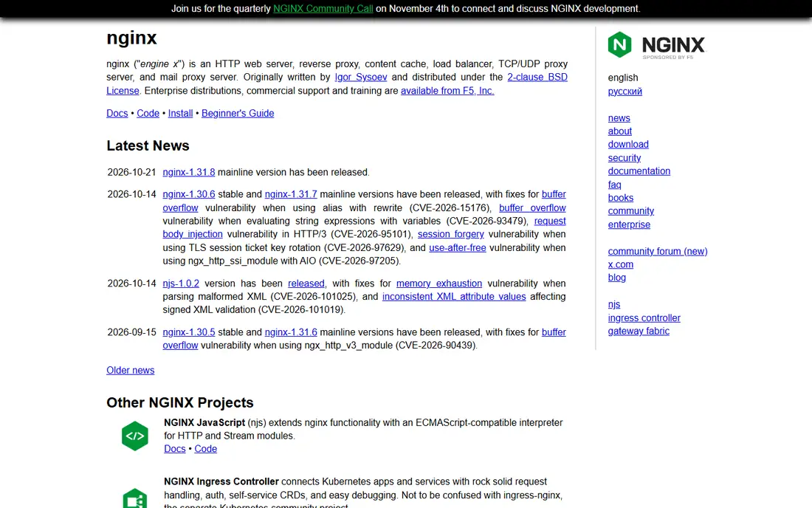Viewport: 812px width, 508px height.
Task: Open the njs sidebar link
Action: click(613, 304)
